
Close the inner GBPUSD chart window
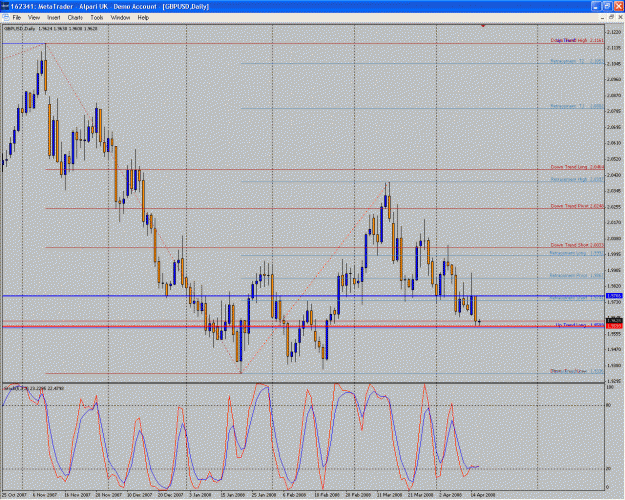pos(620,18)
